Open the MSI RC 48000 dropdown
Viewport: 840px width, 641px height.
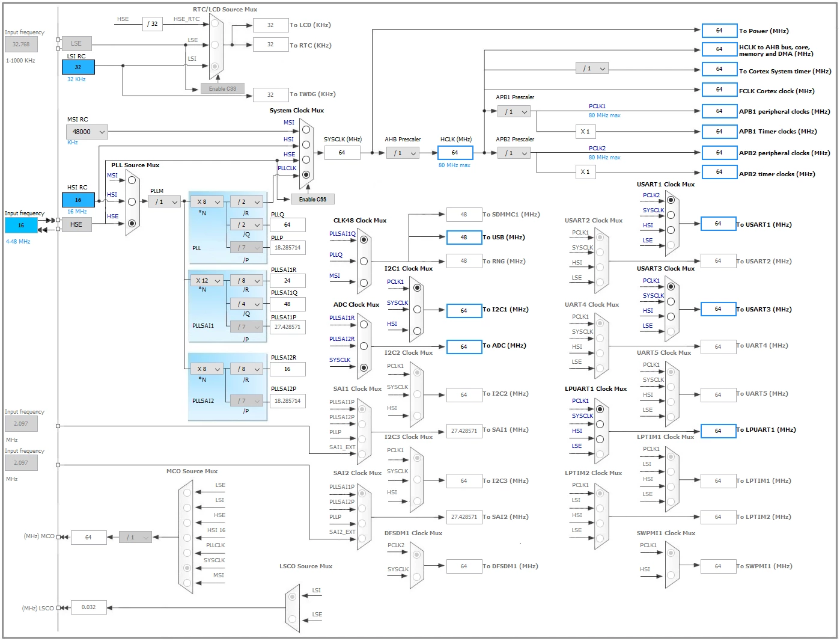[x=87, y=132]
